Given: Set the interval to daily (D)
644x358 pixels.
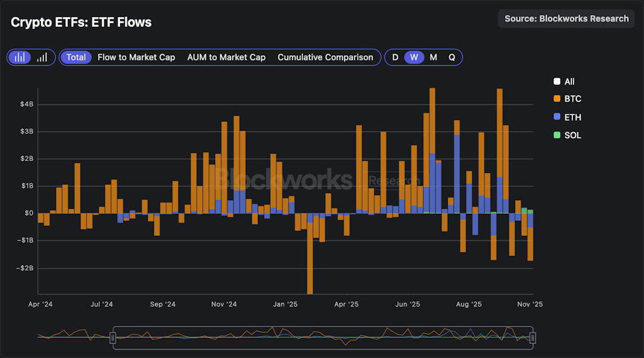Looking at the screenshot, I should pos(395,57).
